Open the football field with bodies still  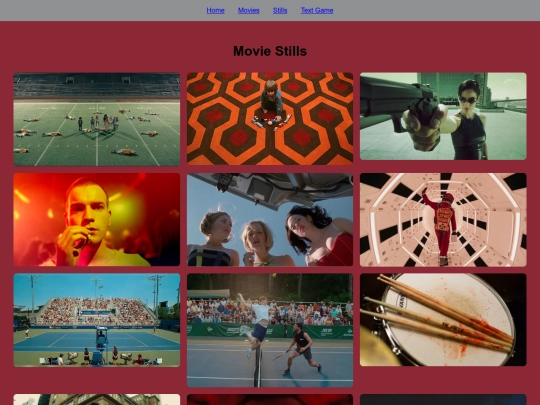[x=97, y=119]
